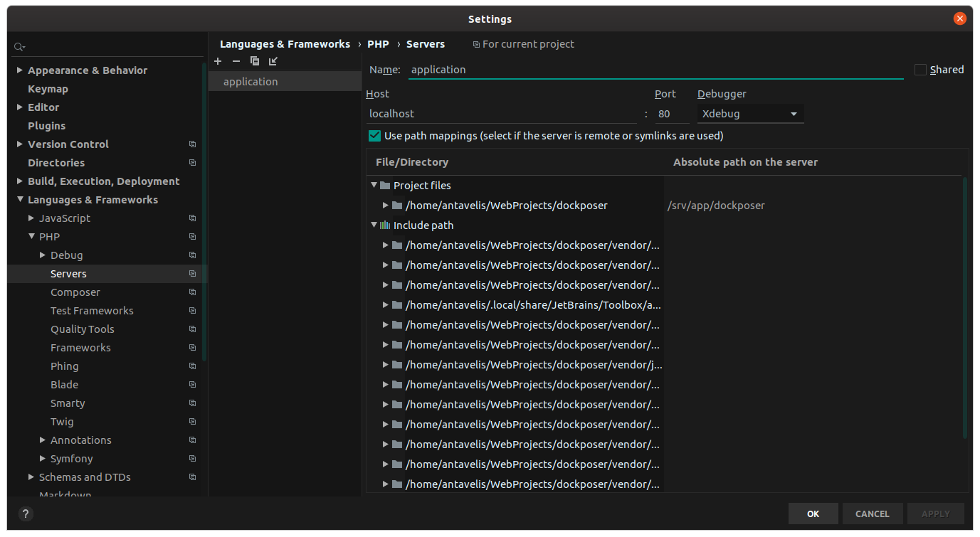
Task: Open Plugins settings page
Action: click(x=46, y=126)
